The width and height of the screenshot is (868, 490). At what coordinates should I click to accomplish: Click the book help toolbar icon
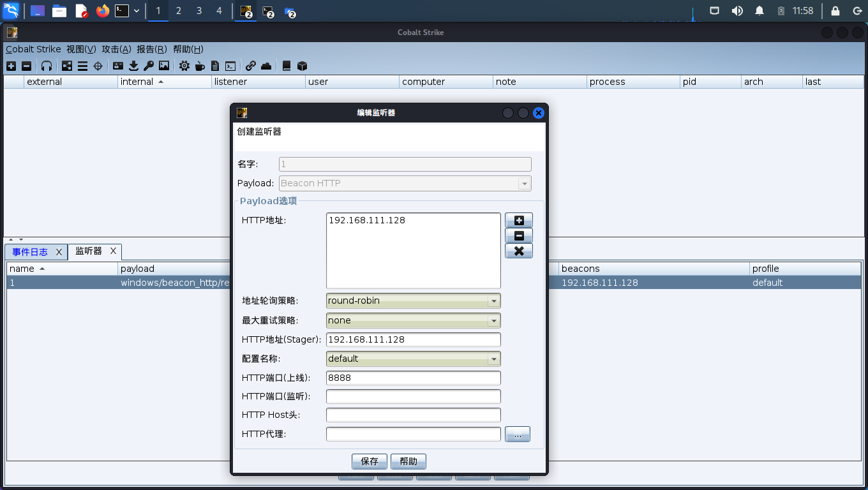(x=287, y=66)
